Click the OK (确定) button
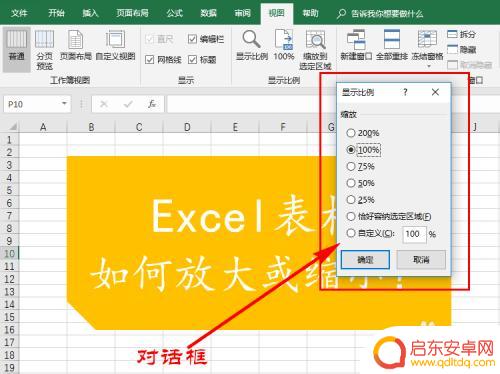500x374 pixels. [x=365, y=259]
